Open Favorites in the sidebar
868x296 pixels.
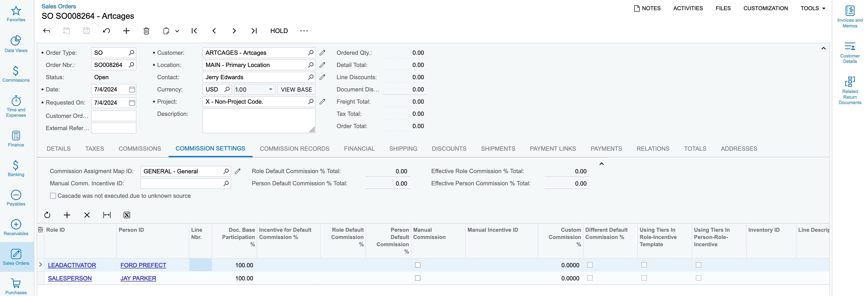tap(16, 14)
